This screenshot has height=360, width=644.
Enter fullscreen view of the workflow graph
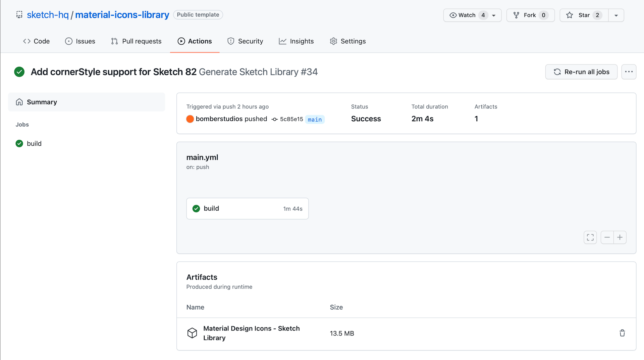591,237
